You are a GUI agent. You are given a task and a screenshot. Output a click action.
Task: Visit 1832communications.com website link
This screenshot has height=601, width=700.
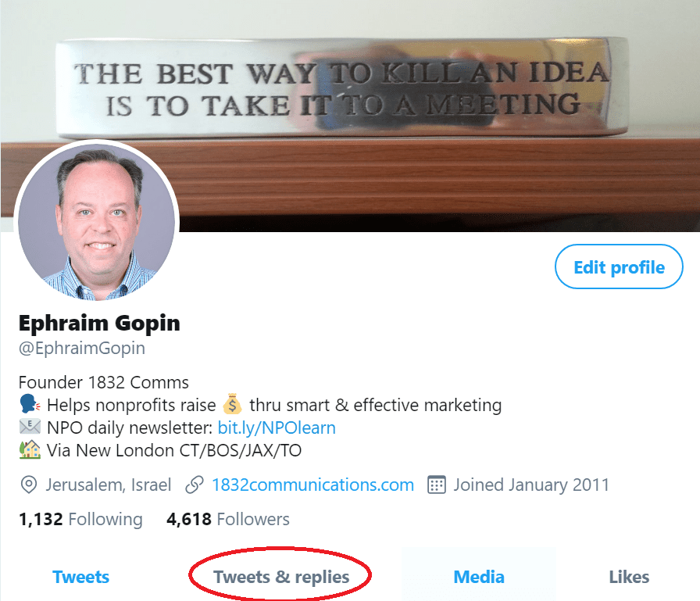(313, 485)
